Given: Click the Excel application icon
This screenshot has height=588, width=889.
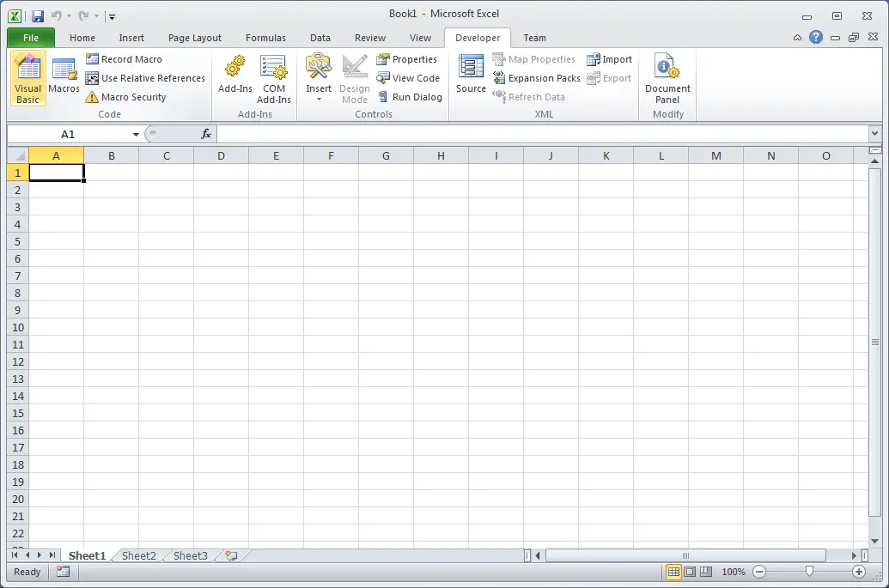Looking at the screenshot, I should 15,16.
